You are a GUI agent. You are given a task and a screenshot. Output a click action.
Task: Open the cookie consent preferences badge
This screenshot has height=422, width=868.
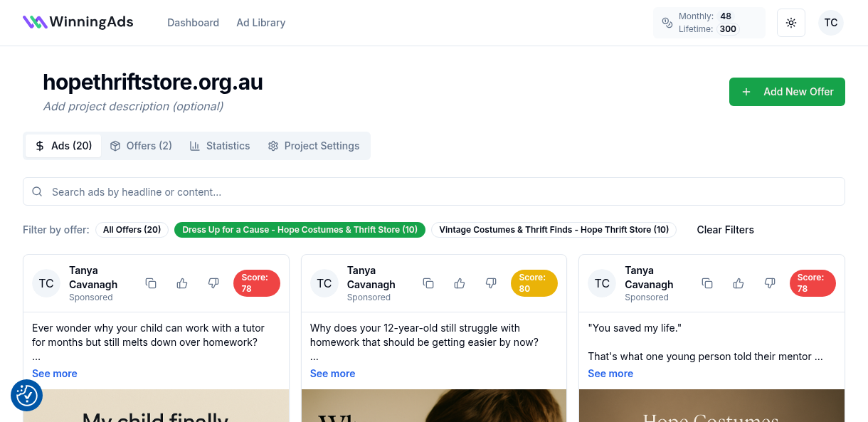(26, 395)
